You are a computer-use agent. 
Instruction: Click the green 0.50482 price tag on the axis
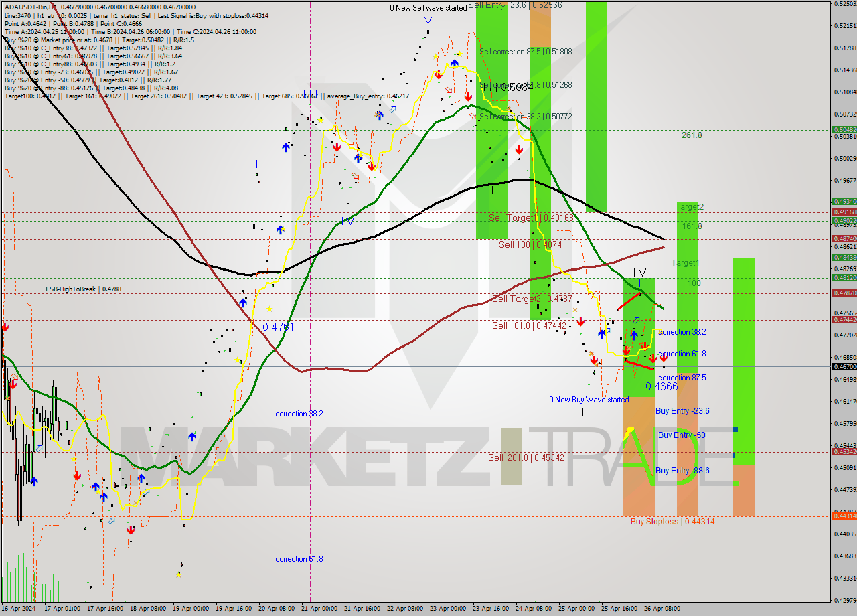(x=844, y=129)
